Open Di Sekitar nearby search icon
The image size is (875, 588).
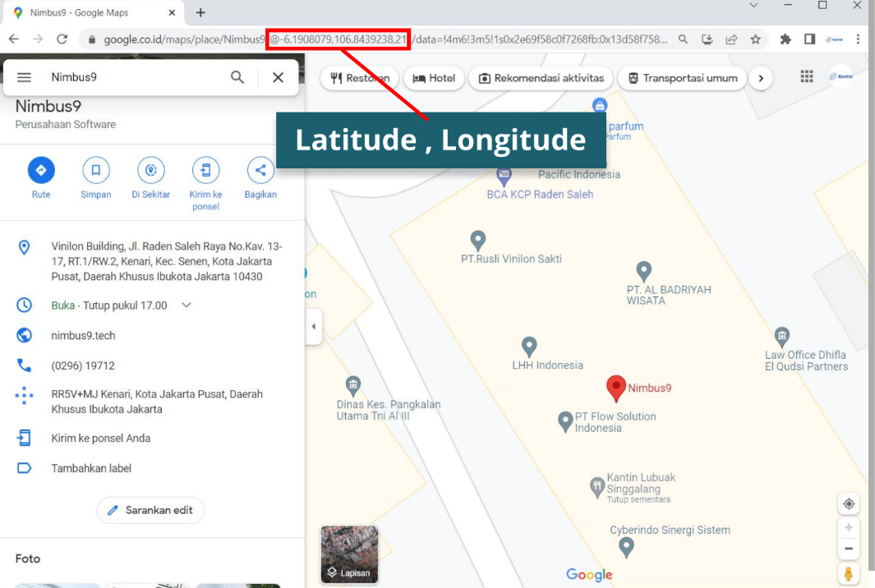pos(150,170)
